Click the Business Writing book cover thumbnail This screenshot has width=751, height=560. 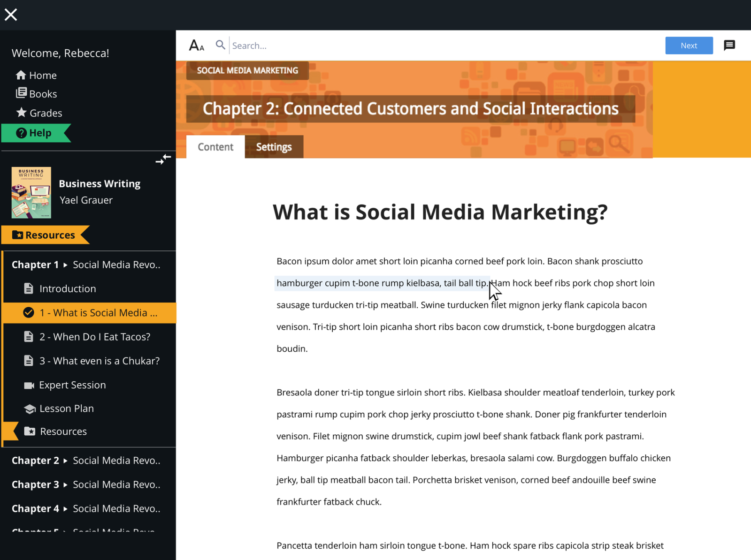click(x=31, y=192)
